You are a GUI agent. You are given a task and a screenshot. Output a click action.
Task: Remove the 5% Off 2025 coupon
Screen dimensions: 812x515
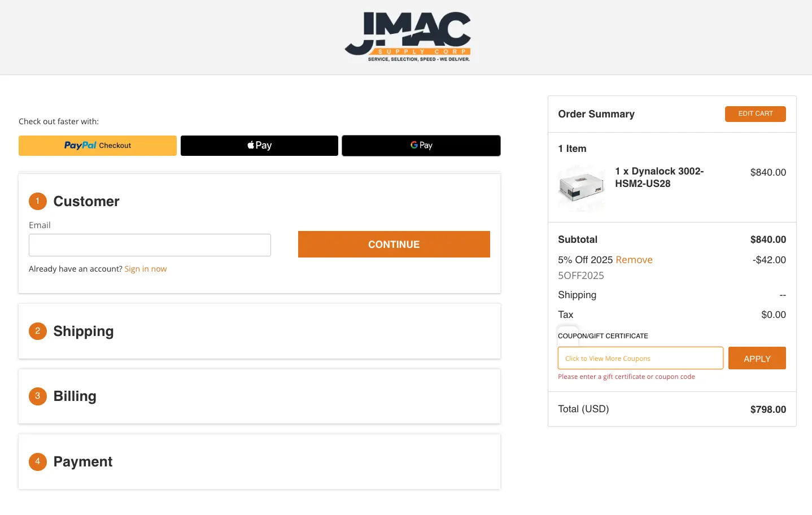click(x=634, y=260)
